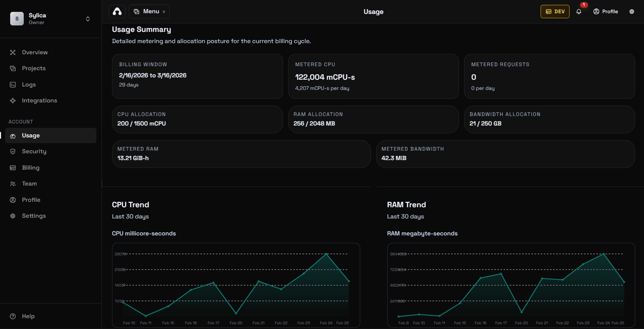The width and height of the screenshot is (644, 329).
Task: Click the notification bell
Action: (x=579, y=11)
